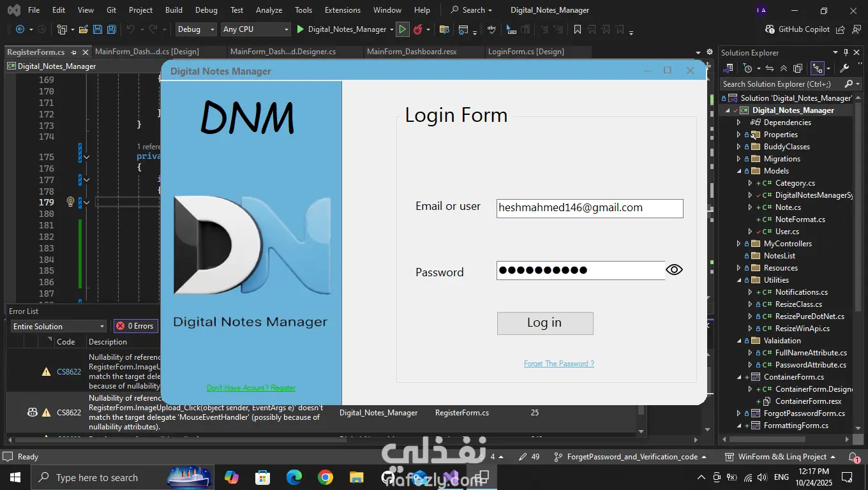Open the Any CPU platform dropdown
Image resolution: width=868 pixels, height=490 pixels.
[255, 29]
